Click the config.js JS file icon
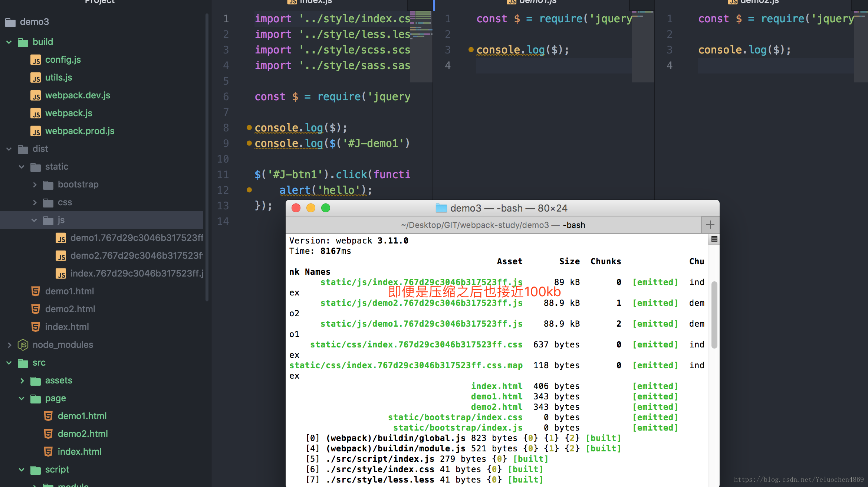This screenshot has width=868, height=487. point(36,60)
